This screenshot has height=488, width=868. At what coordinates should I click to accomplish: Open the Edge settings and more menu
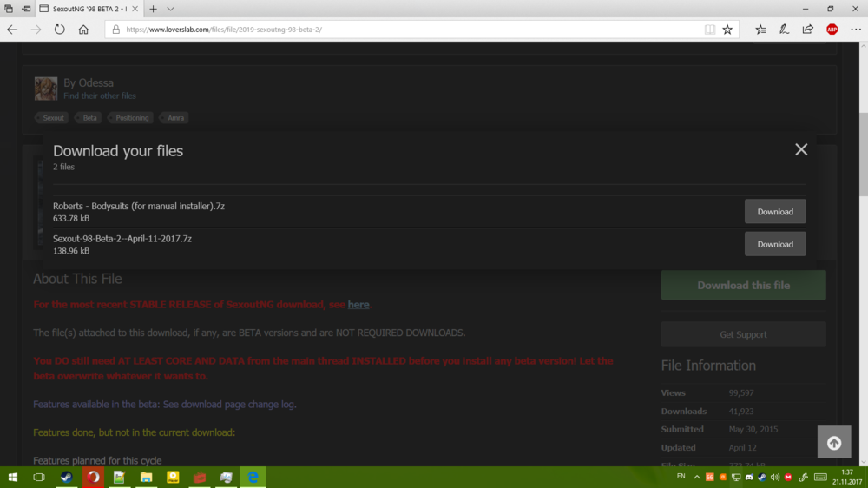click(856, 30)
